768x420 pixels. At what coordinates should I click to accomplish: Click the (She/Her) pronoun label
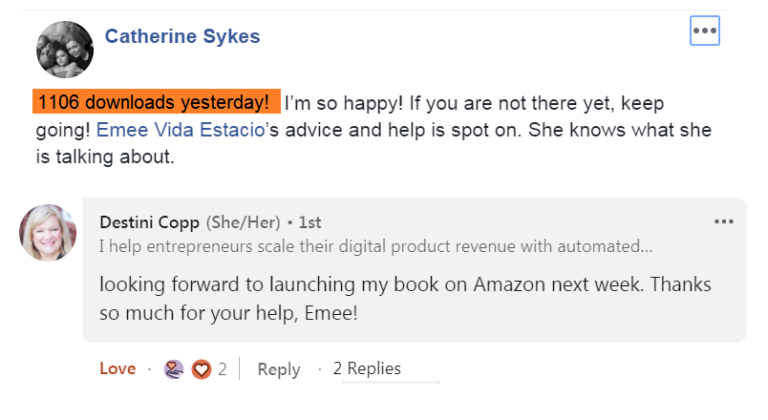(242, 222)
